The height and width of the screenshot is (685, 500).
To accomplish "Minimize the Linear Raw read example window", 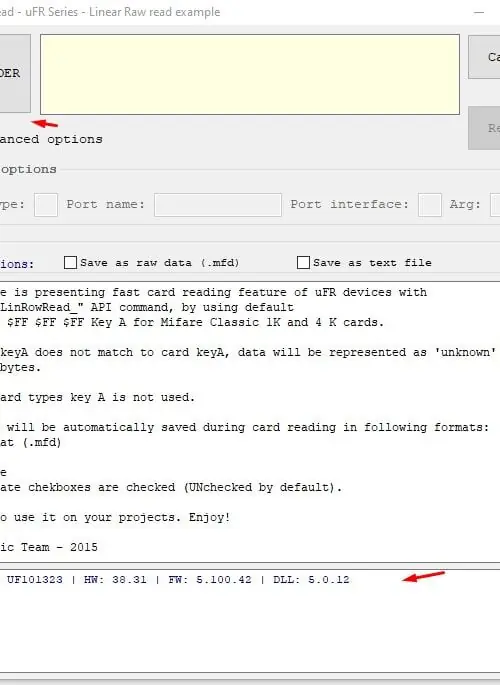I will pyautogui.click(x=479, y=12).
